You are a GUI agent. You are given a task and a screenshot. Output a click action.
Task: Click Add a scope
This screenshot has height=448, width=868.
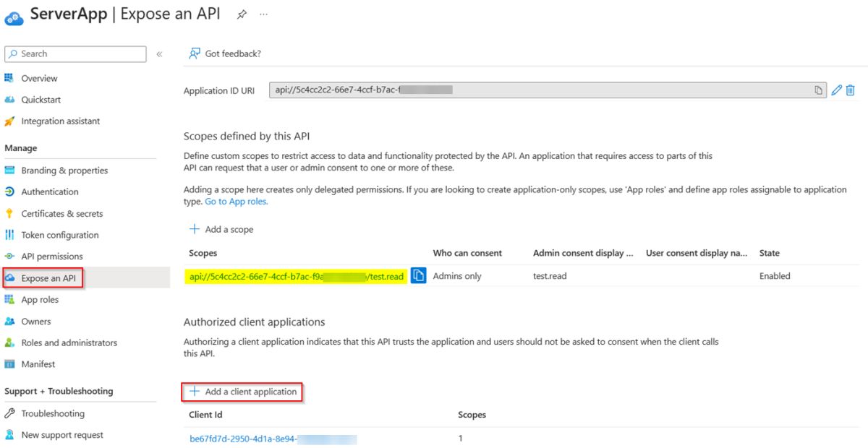(221, 229)
